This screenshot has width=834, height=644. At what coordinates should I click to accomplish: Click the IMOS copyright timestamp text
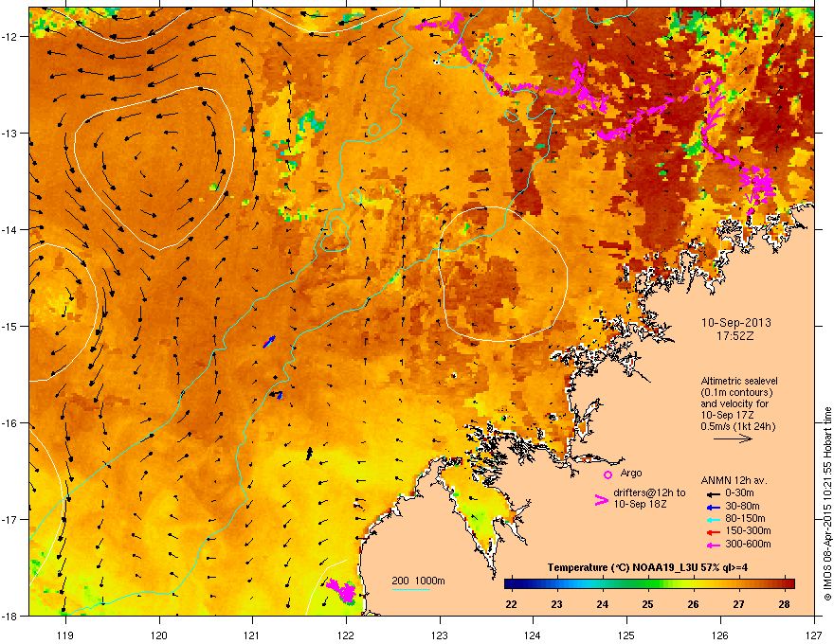(x=827, y=504)
